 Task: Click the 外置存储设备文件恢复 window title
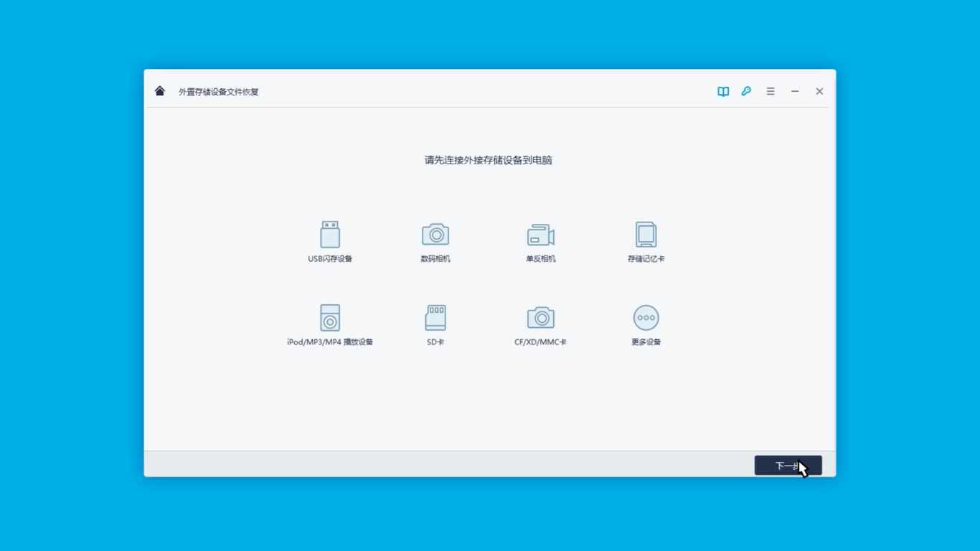click(219, 92)
